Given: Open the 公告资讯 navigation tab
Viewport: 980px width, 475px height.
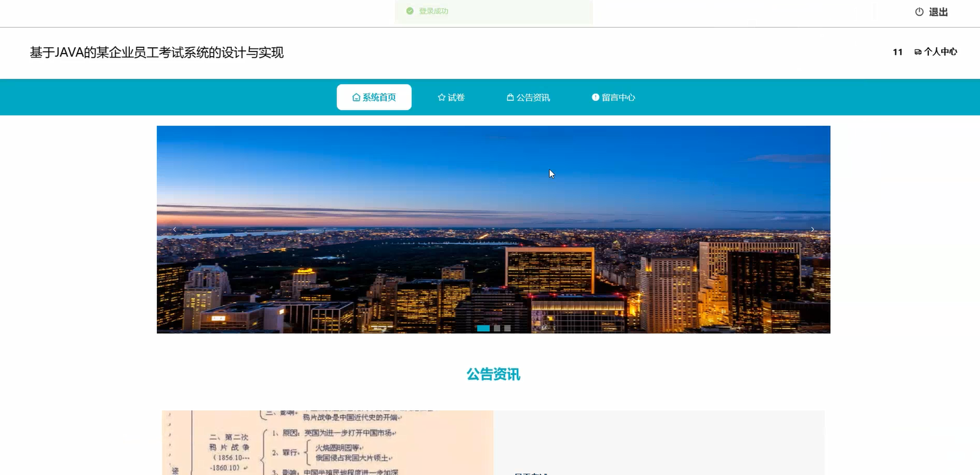Looking at the screenshot, I should (x=532, y=97).
